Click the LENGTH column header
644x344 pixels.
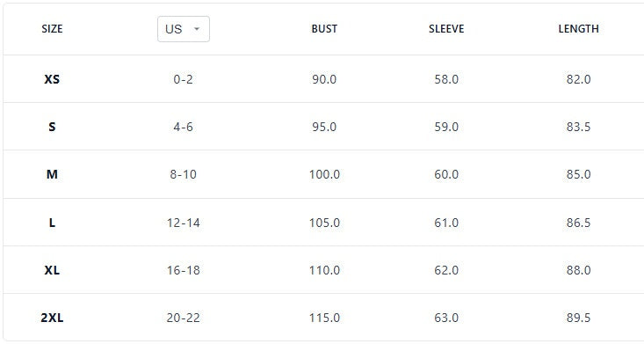point(578,29)
